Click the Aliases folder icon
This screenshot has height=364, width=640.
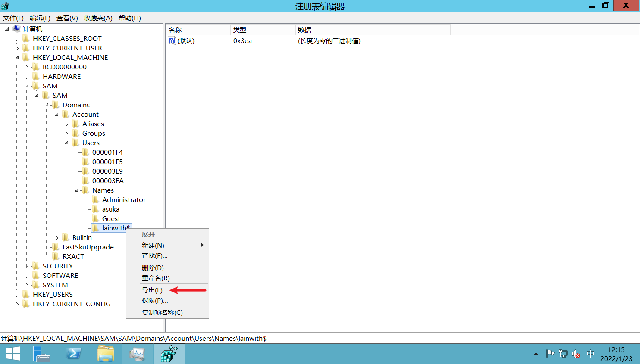coord(76,124)
